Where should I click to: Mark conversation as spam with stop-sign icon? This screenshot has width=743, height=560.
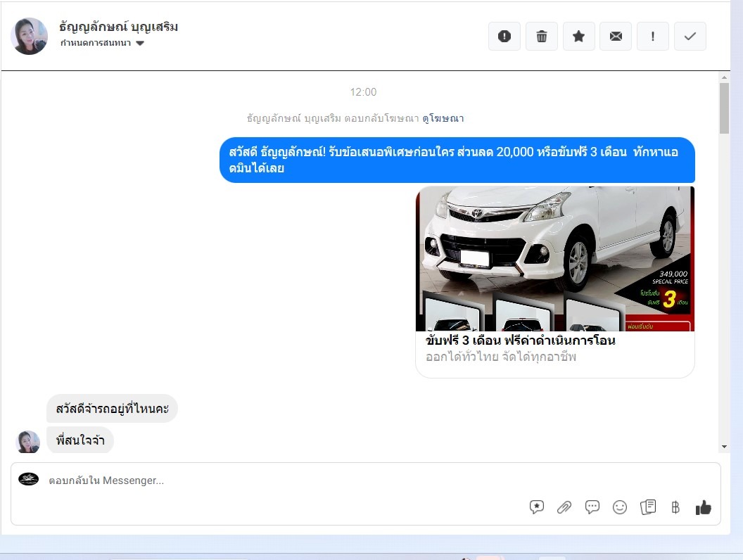click(504, 37)
